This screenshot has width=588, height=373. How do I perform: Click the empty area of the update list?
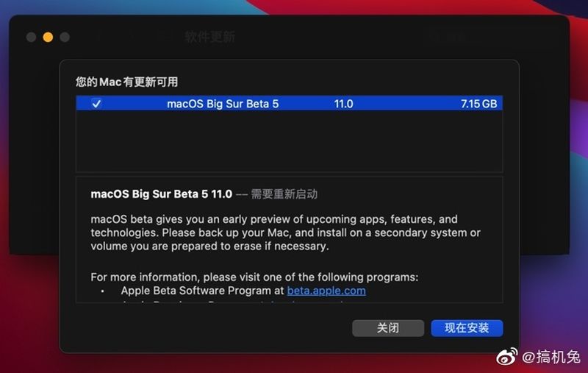289,141
